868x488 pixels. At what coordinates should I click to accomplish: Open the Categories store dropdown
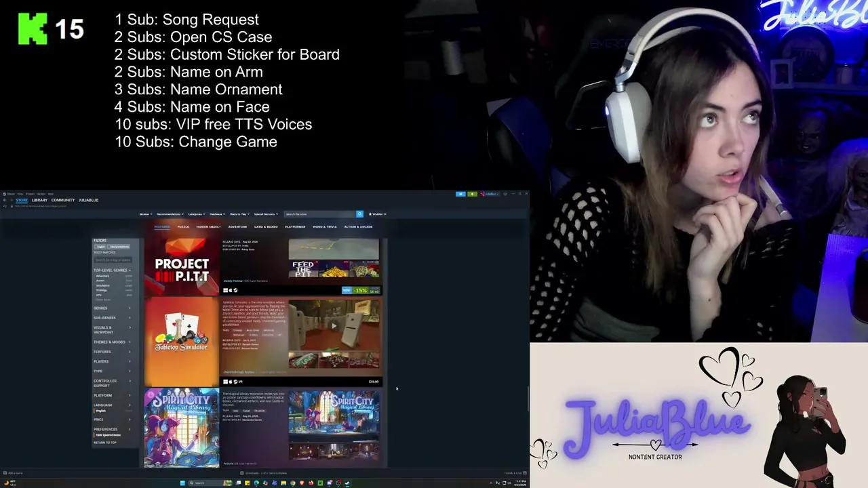pyautogui.click(x=197, y=214)
